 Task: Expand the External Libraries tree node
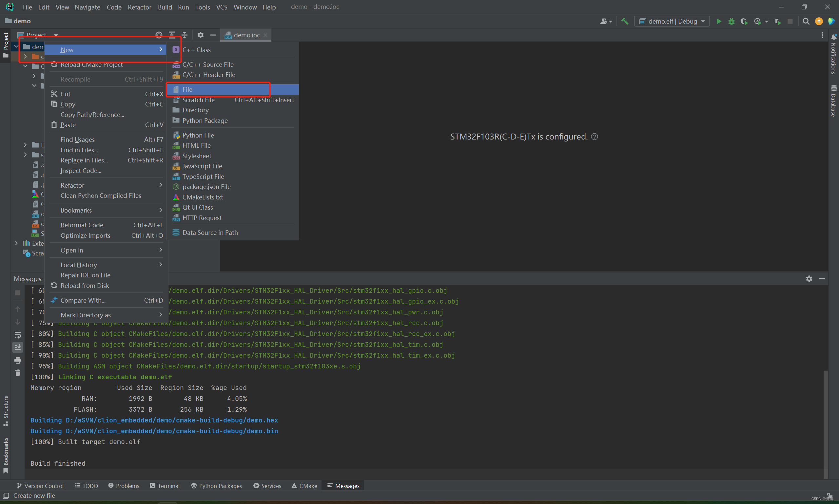click(x=16, y=243)
